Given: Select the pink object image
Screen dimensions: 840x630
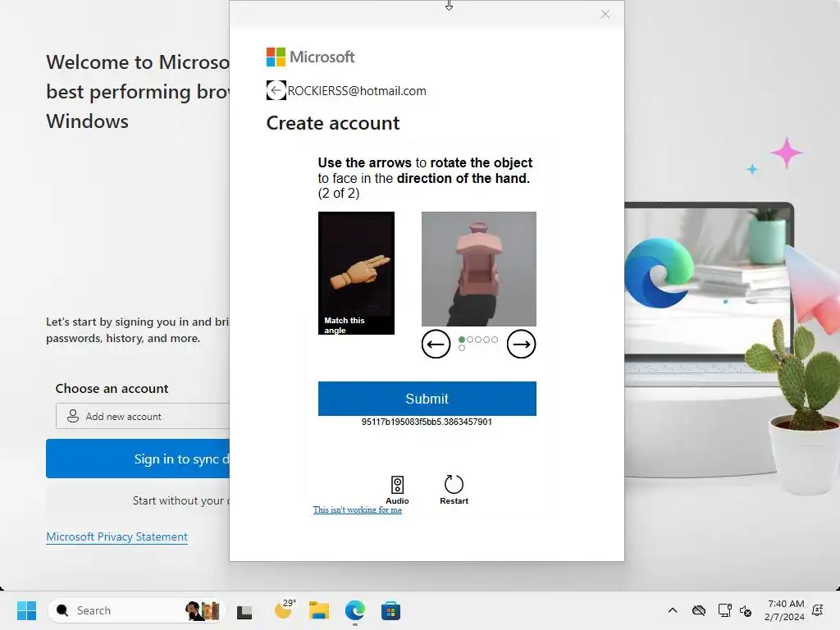Looking at the screenshot, I should pyautogui.click(x=479, y=268).
